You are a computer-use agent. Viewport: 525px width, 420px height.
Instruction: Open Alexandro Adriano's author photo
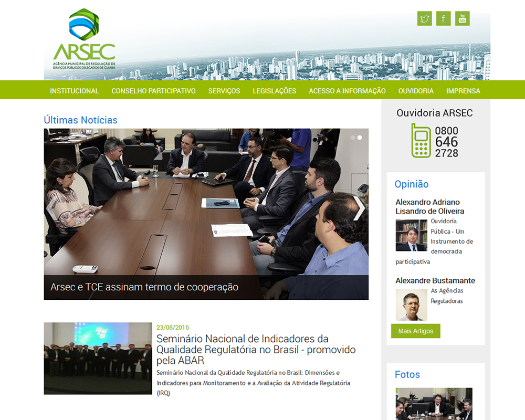tap(411, 235)
